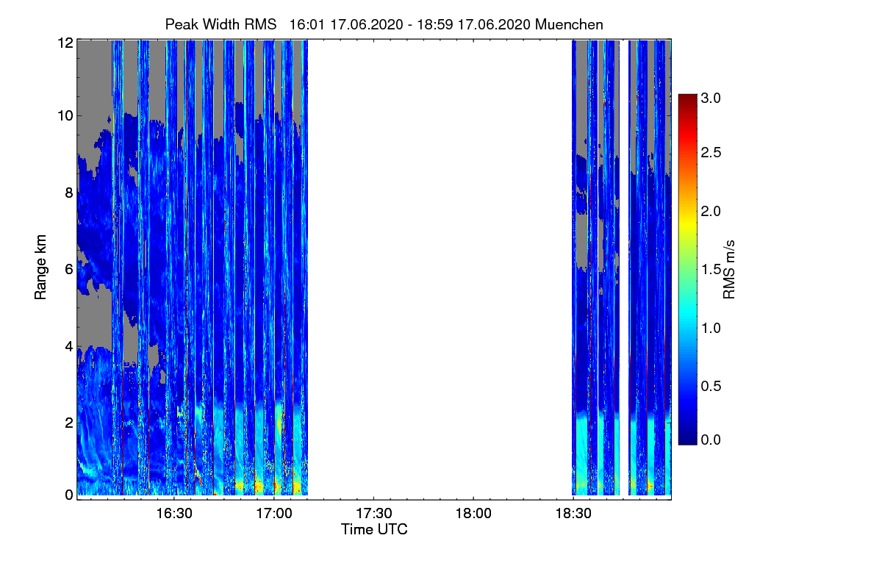Click the 6 range axis tick label

coord(68,269)
